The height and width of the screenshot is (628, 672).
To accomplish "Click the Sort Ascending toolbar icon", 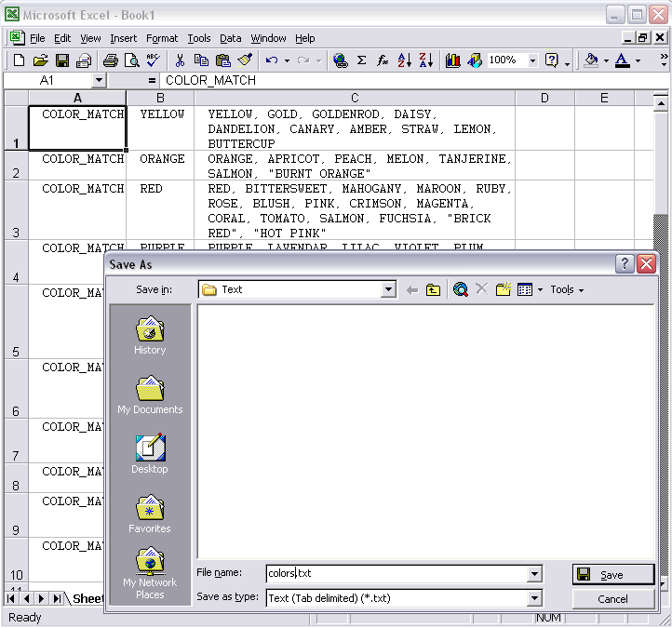I will pyautogui.click(x=405, y=60).
